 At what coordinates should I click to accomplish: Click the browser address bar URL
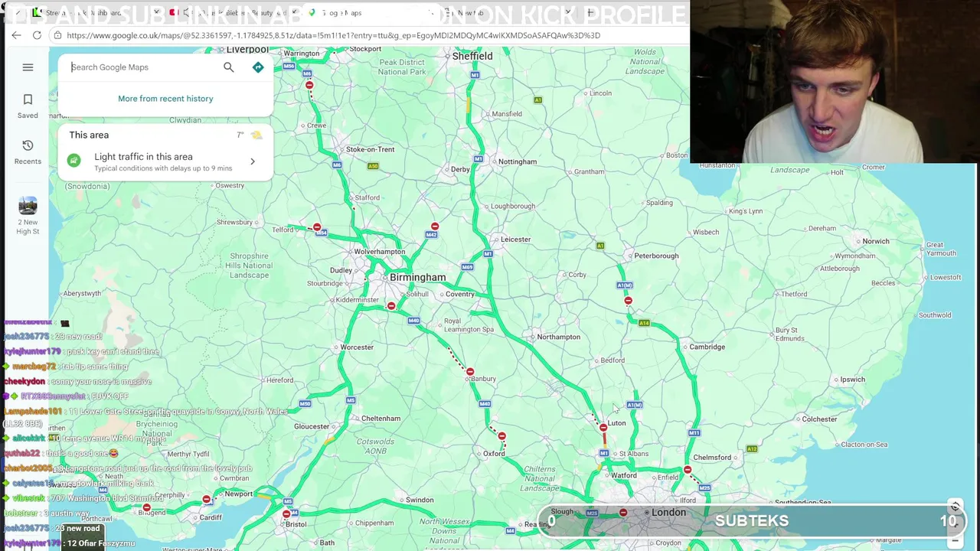333,35
